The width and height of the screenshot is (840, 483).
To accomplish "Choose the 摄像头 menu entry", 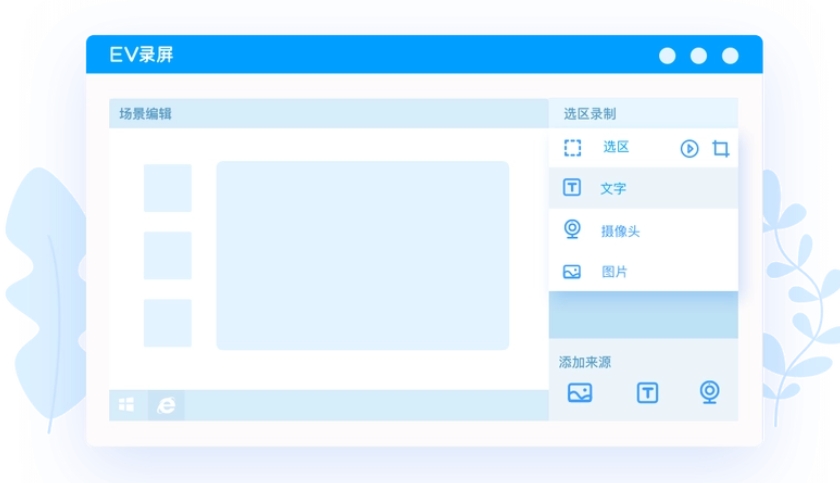I will click(x=643, y=230).
